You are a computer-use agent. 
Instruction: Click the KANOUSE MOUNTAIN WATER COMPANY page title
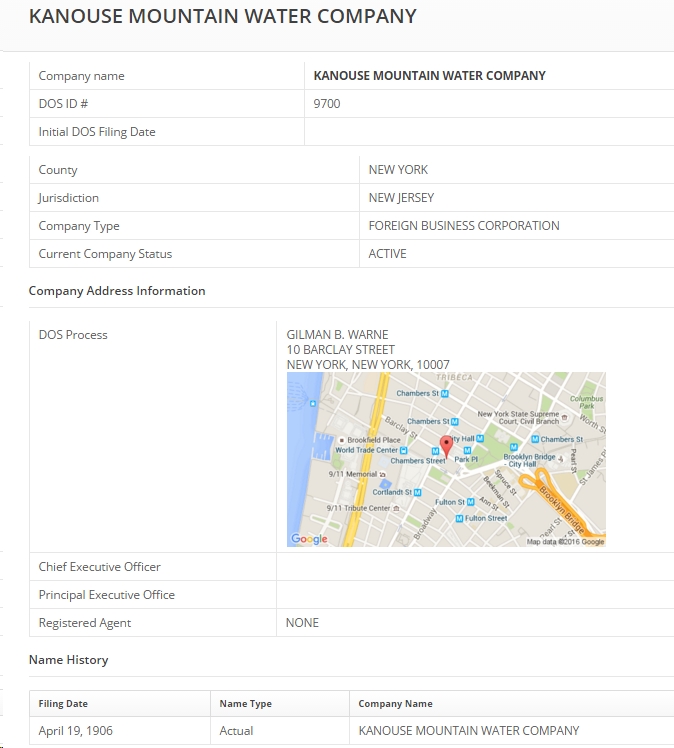coord(222,17)
